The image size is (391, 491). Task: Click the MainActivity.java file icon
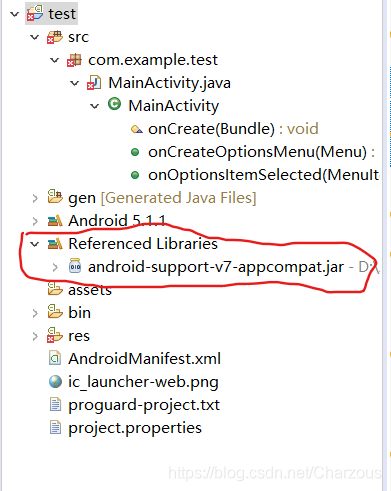(94, 83)
